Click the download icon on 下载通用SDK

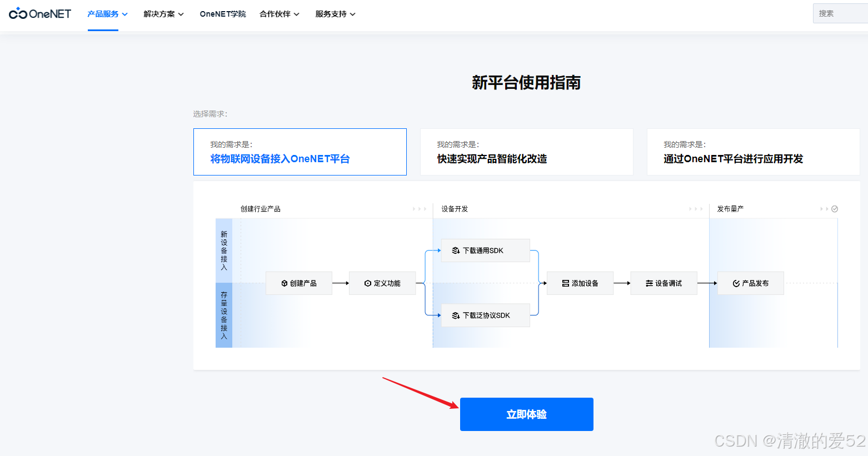point(456,250)
